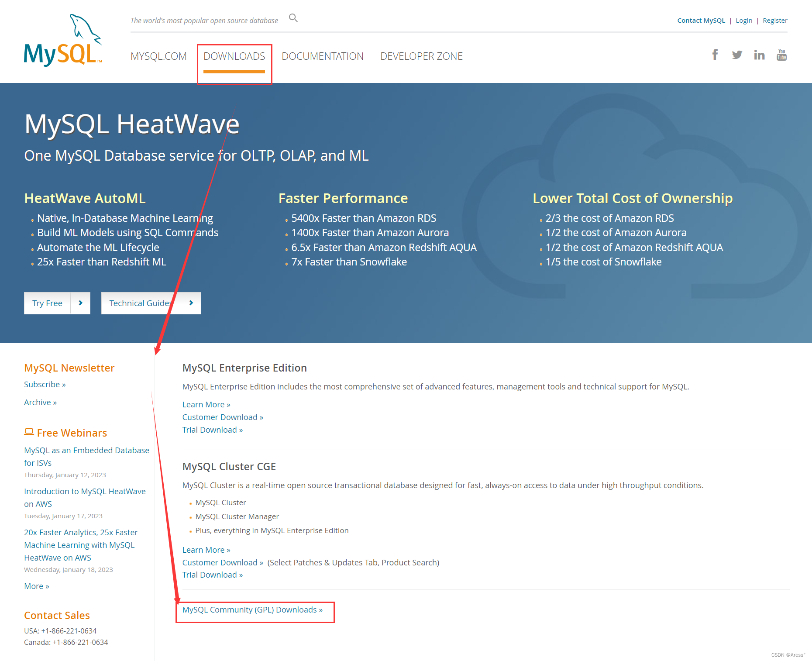Image resolution: width=812 pixels, height=661 pixels.
Task: Click the MySQL dolphin logo
Action: [63, 40]
